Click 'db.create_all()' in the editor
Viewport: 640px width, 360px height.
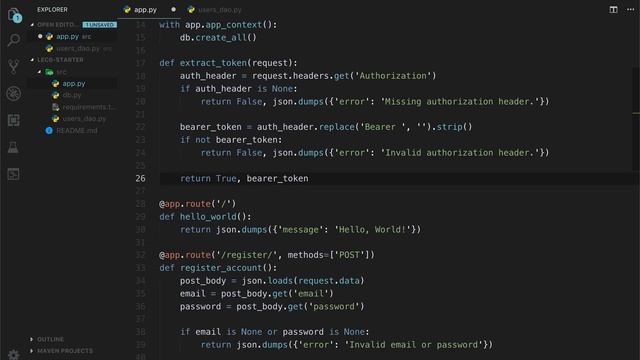[218, 38]
